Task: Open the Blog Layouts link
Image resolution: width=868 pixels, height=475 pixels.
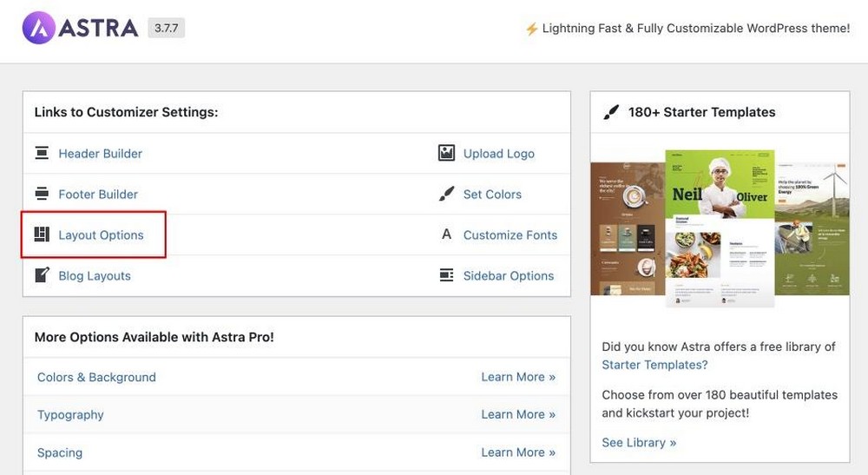Action: pos(95,275)
